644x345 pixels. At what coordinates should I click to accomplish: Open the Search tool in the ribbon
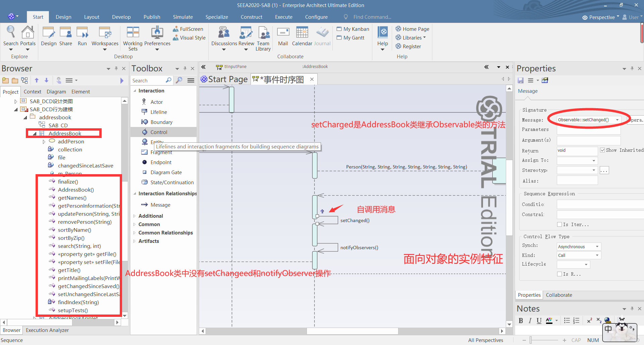coord(11,37)
